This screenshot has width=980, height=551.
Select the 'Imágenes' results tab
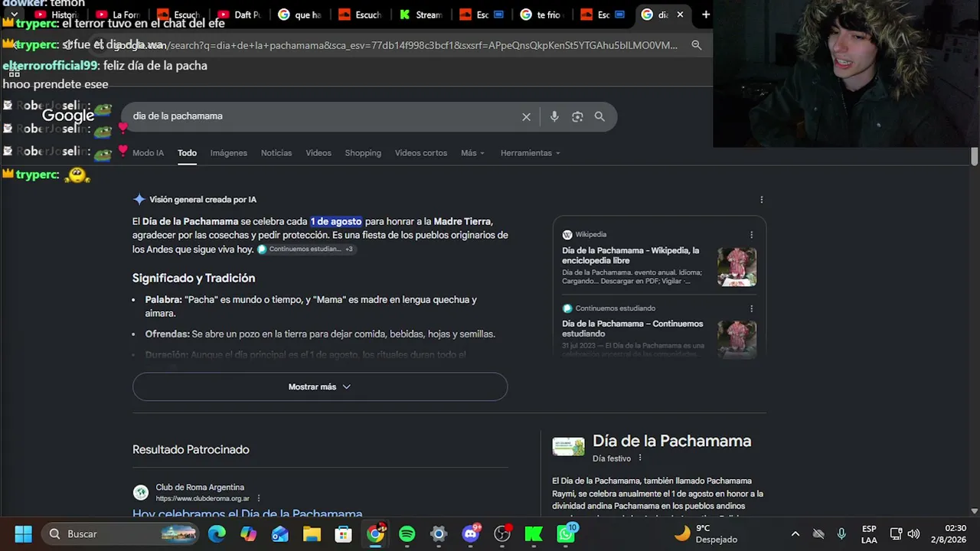229,153
